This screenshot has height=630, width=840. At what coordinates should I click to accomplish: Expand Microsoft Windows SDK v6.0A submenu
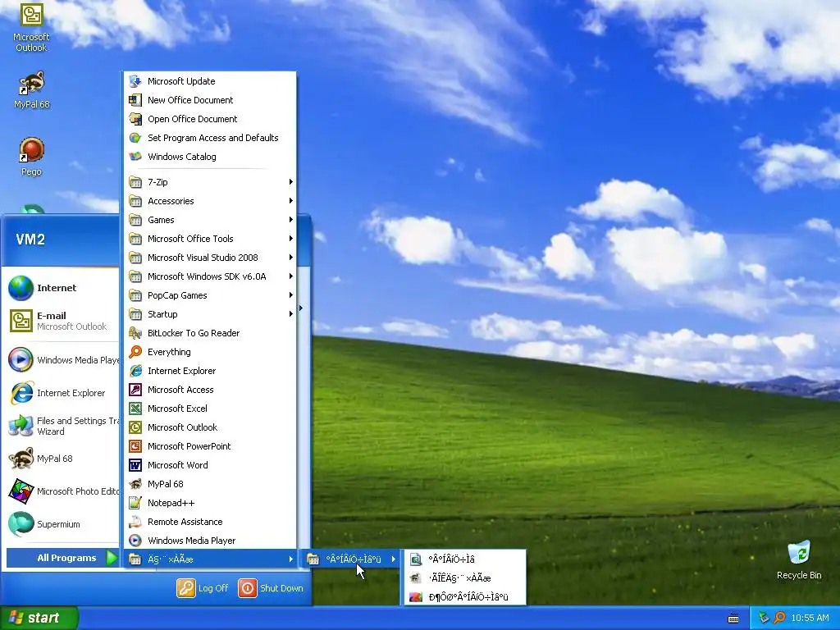pos(209,276)
